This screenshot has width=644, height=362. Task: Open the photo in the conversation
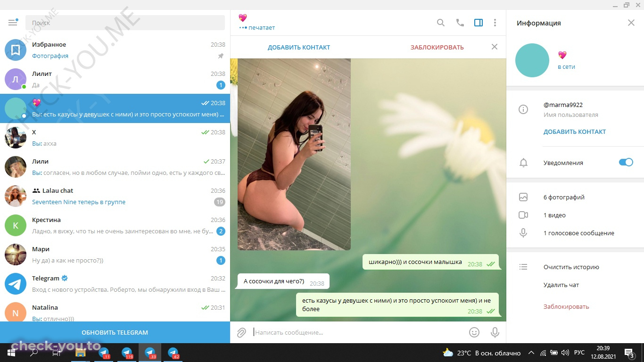(x=294, y=154)
